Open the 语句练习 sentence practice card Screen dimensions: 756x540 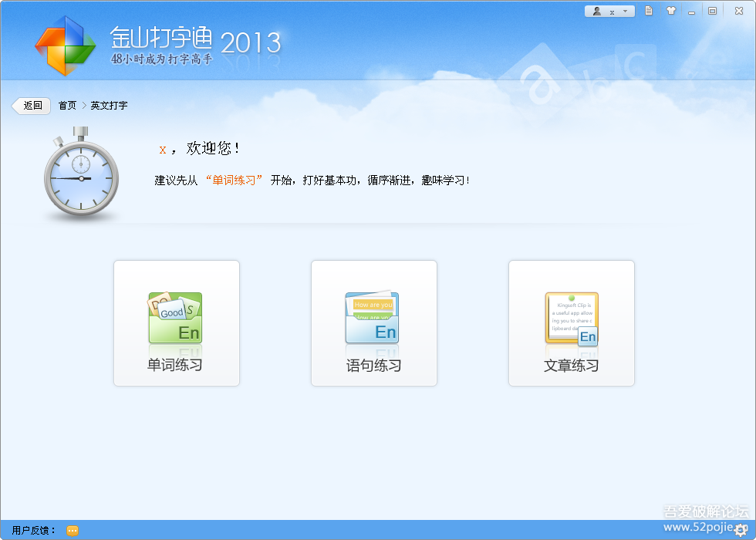point(374,323)
